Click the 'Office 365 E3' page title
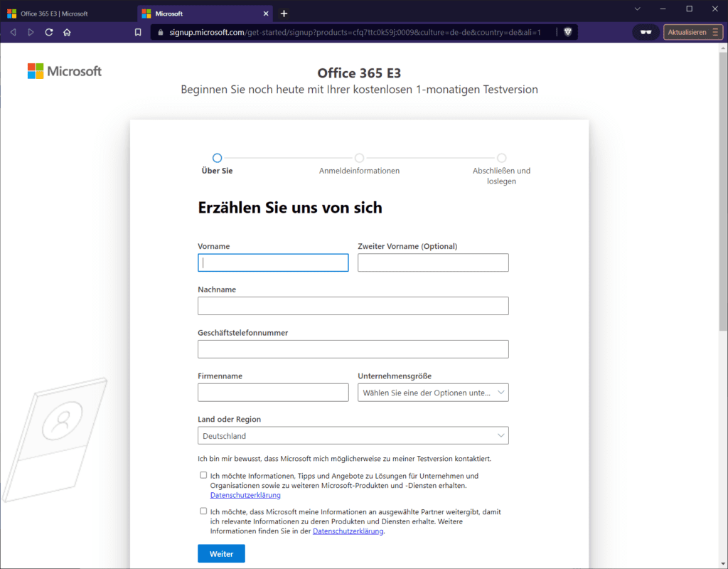 [359, 73]
